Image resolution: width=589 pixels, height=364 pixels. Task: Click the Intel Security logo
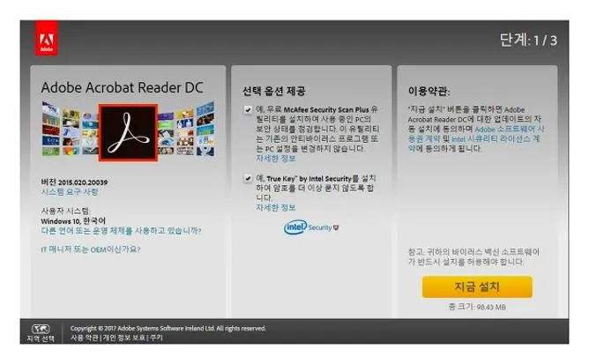(311, 227)
